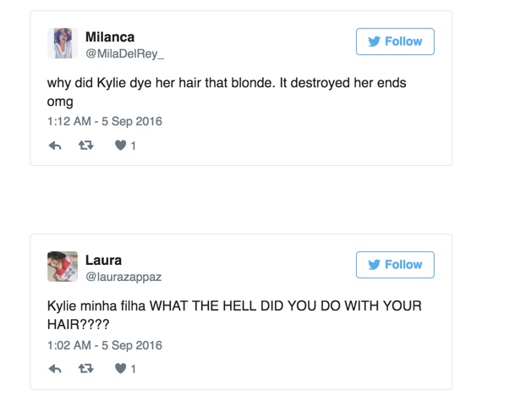Reply to Milanca's tweet using the arrow icon
Image resolution: width=532 pixels, height=413 pixels.
pos(55,146)
